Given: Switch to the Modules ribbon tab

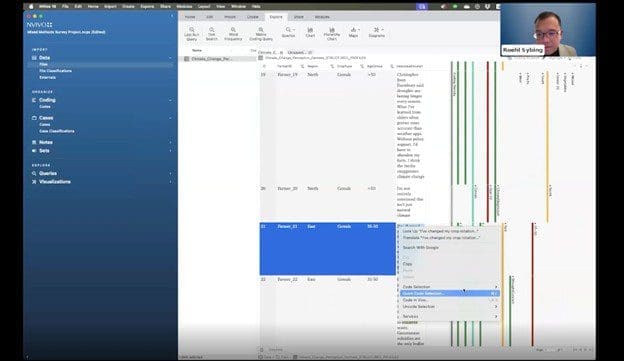Looking at the screenshot, I should click(x=322, y=17).
